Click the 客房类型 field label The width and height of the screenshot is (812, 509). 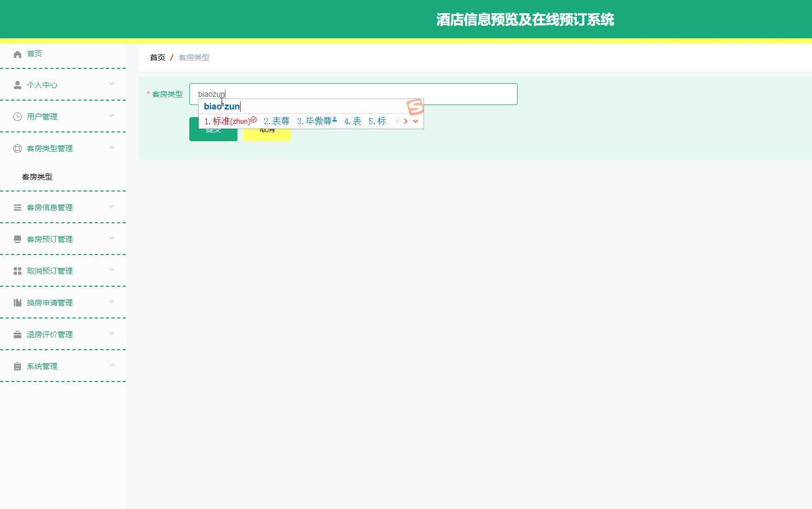167,94
